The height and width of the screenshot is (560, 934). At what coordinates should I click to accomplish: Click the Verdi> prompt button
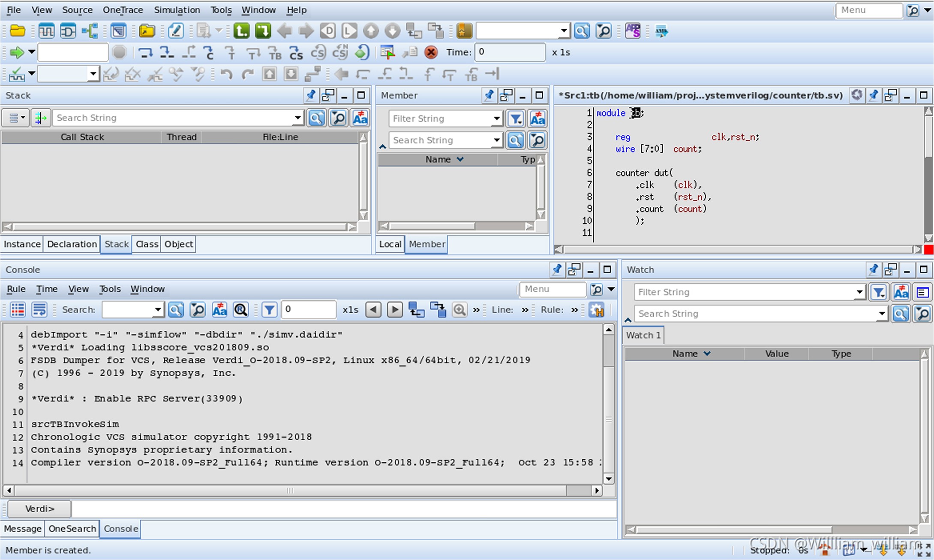pos(39,509)
